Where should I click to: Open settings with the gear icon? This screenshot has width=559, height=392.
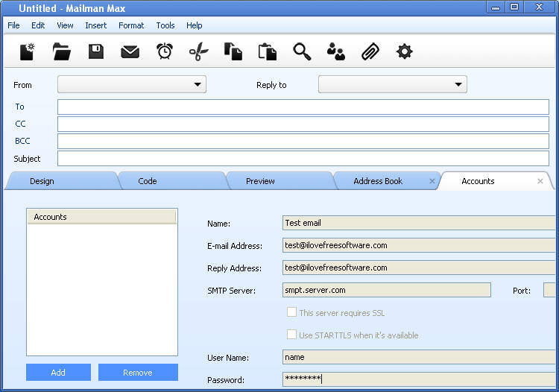(x=405, y=51)
